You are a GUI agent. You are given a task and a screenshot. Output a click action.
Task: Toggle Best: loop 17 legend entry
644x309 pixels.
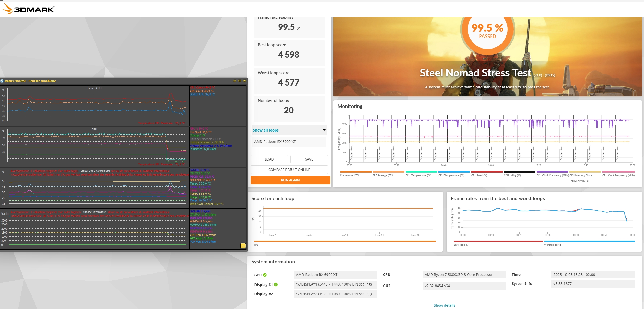tap(461, 245)
